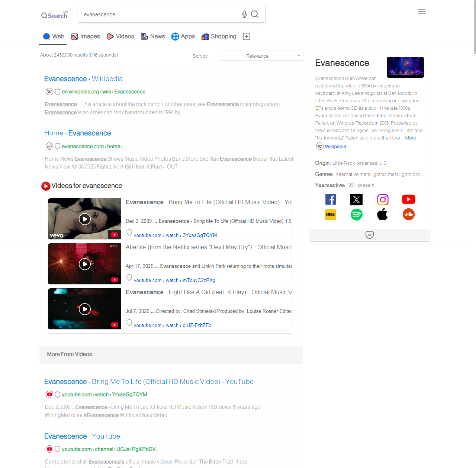Open the IMDb icon in info panel
The image size is (476, 468).
tap(331, 215)
